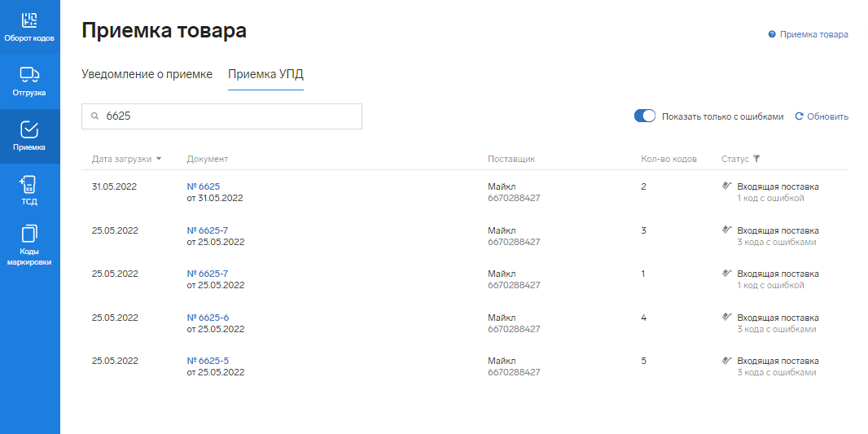Click the Статус filter funnel icon
868x434 pixels.
click(756, 159)
